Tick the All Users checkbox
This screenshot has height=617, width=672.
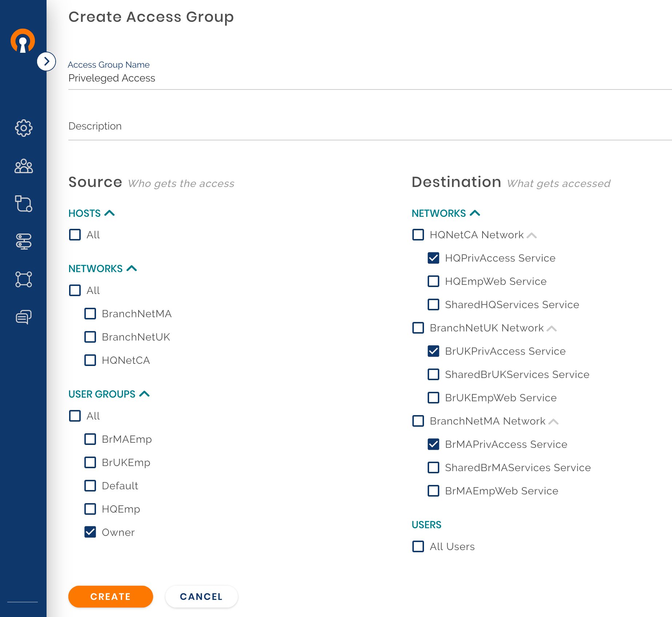tap(418, 546)
